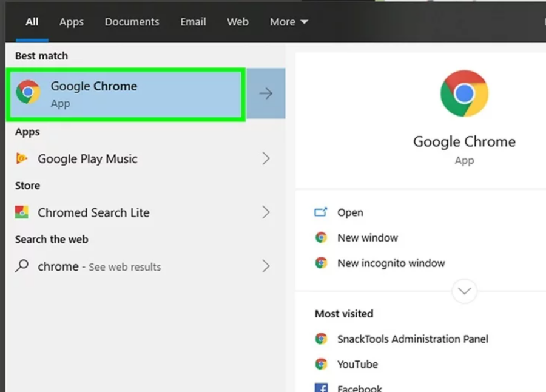Expand Google Play Music result chevron
This screenshot has height=392, width=546.
click(266, 158)
